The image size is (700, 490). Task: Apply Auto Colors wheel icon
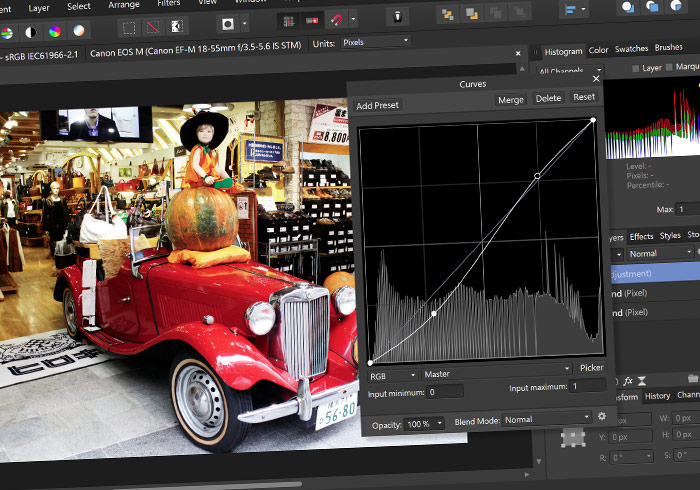54,31
